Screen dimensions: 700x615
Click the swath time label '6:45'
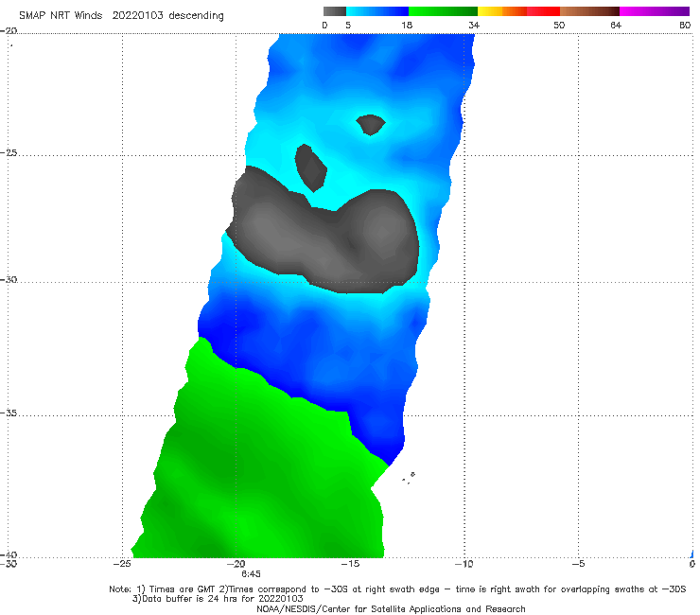coord(251,574)
